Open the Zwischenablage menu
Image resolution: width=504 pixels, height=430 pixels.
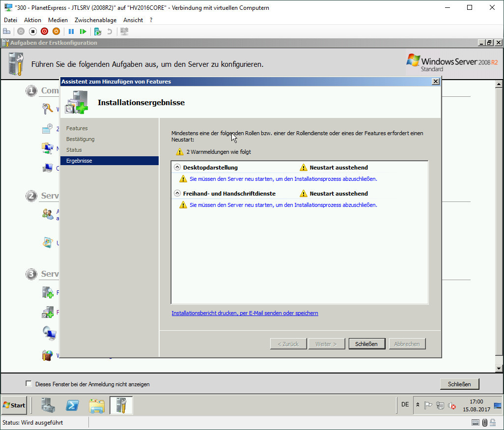95,20
